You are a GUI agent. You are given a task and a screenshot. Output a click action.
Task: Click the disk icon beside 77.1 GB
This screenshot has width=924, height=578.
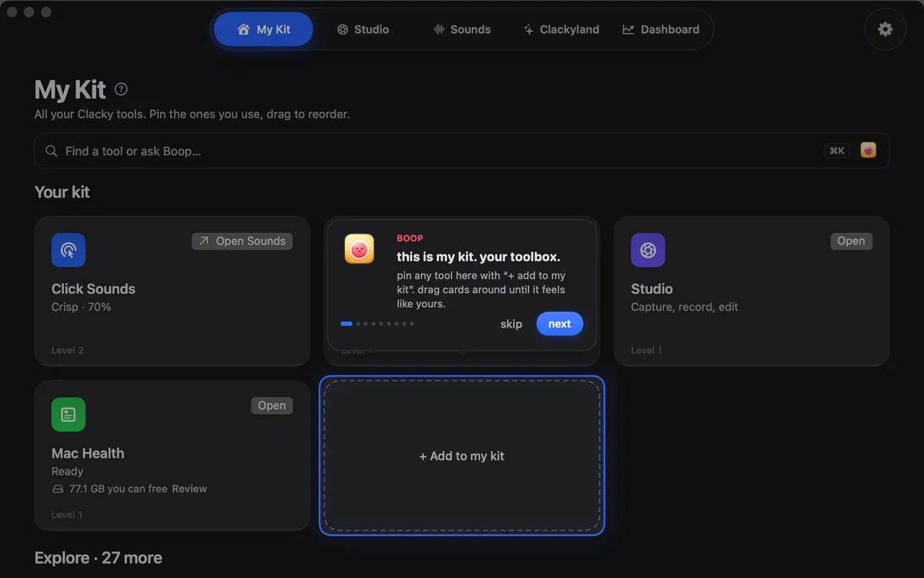[x=58, y=489]
